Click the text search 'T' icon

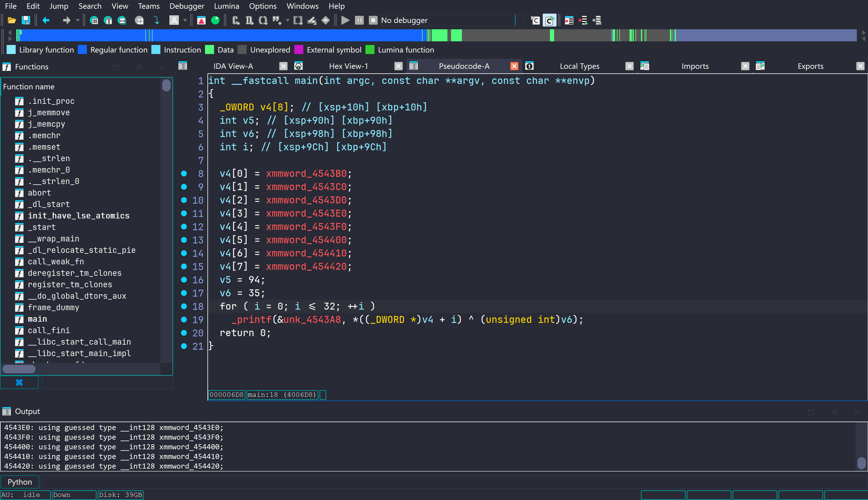point(108,21)
